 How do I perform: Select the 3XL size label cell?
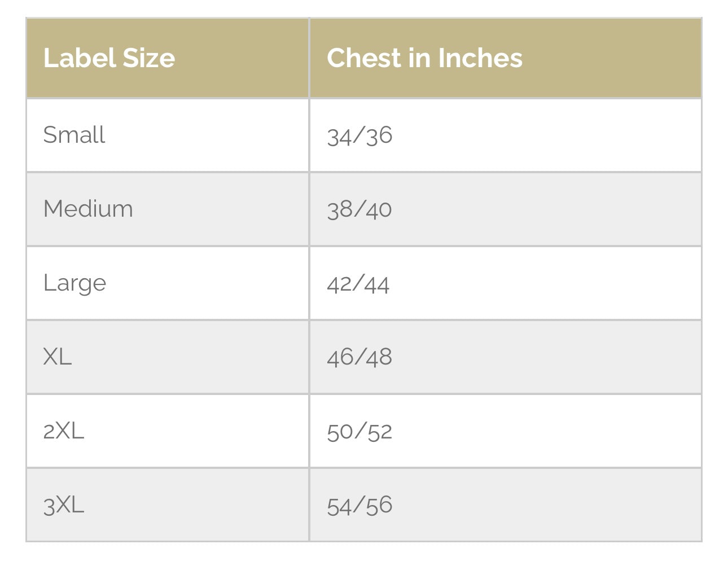click(64, 504)
